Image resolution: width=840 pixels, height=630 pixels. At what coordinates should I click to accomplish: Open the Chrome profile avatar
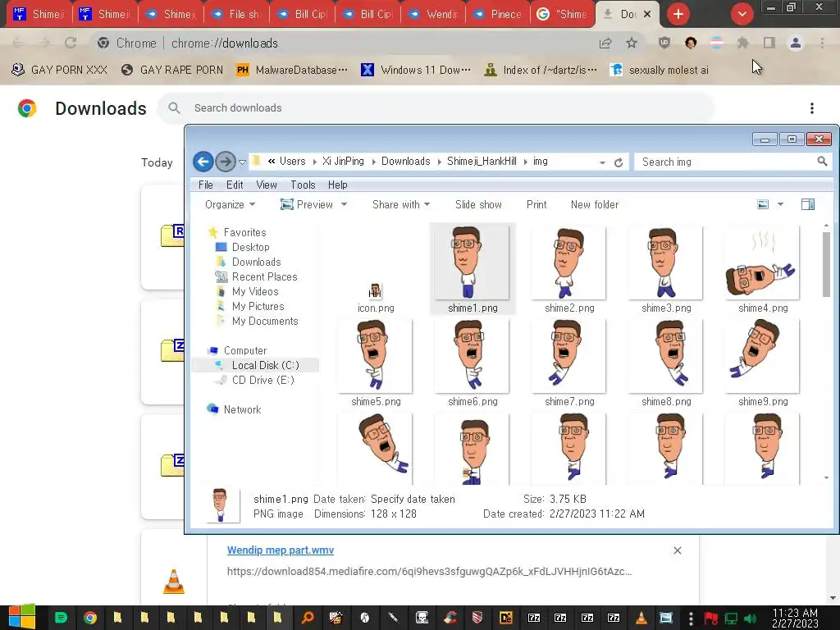(x=796, y=43)
